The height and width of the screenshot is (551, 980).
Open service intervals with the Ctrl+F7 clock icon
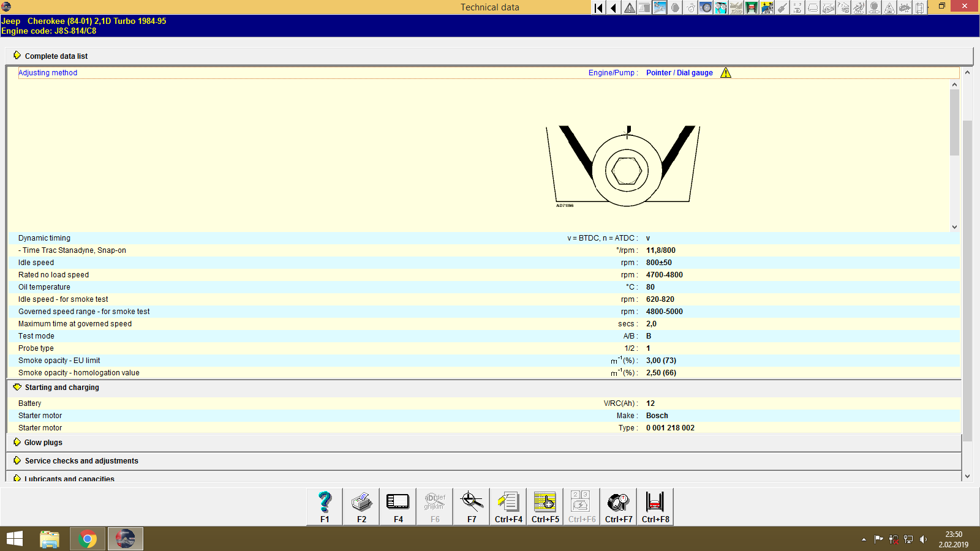tap(618, 505)
